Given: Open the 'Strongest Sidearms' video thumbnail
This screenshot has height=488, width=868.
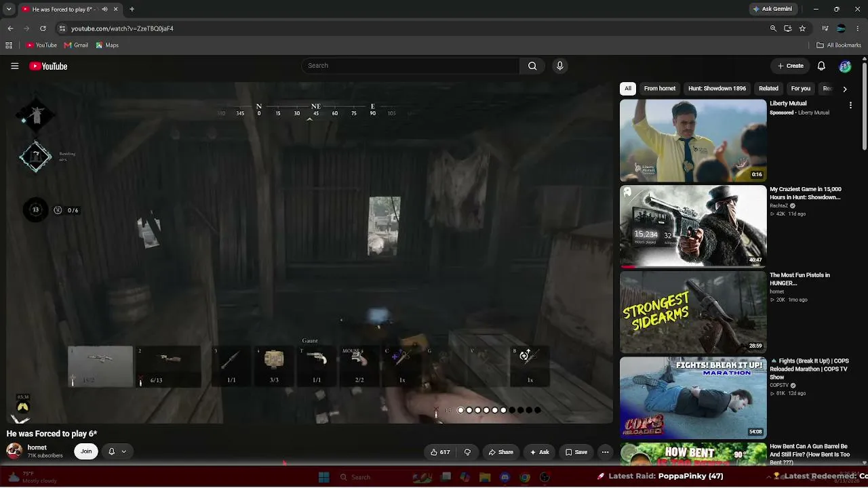Looking at the screenshot, I should [693, 312].
